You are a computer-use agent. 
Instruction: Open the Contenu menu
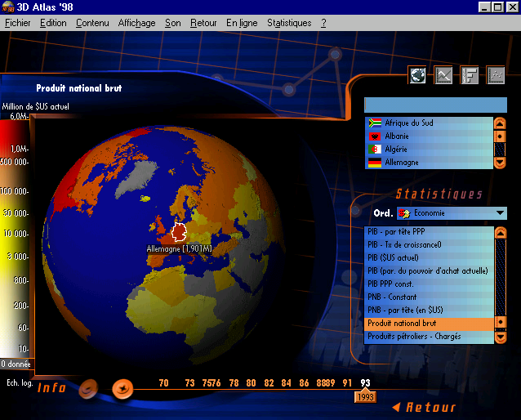92,23
